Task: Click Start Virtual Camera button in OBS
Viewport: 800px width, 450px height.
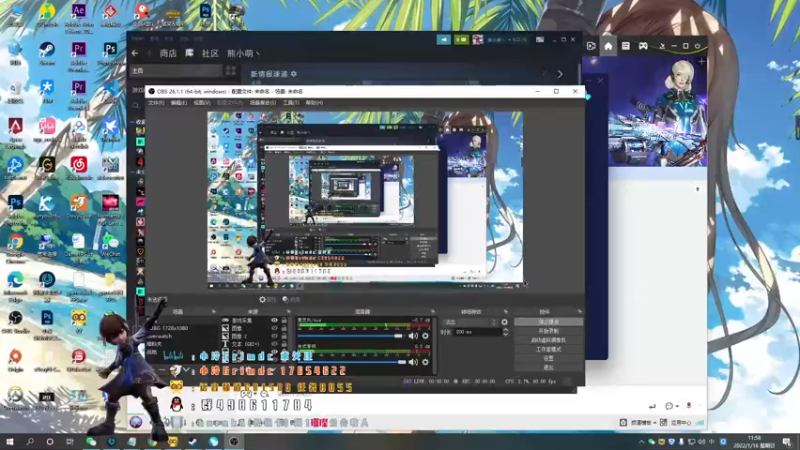Action: [x=548, y=340]
